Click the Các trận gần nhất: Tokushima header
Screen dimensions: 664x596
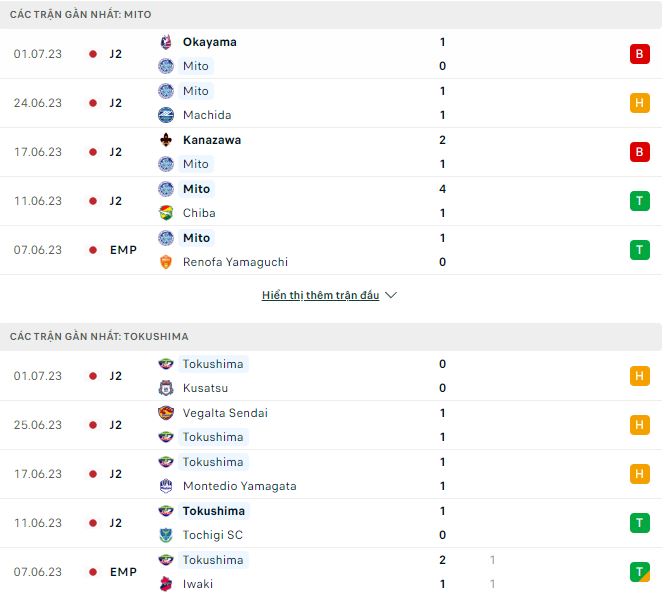99,337
